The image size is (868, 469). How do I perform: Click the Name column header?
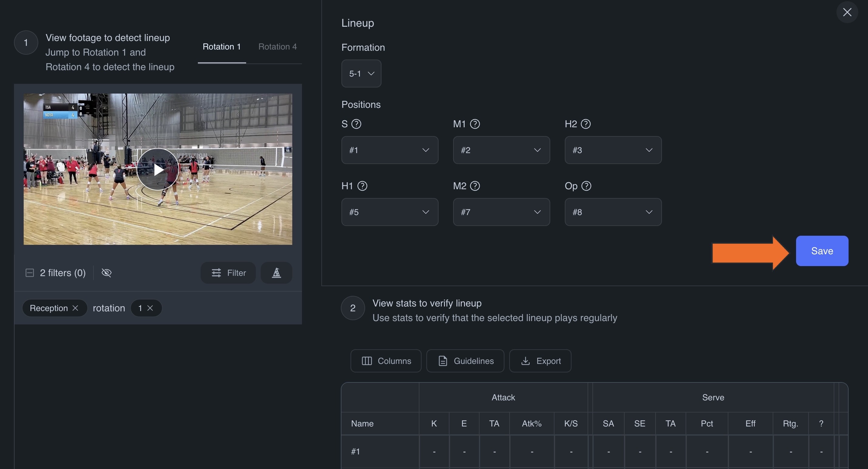380,423
